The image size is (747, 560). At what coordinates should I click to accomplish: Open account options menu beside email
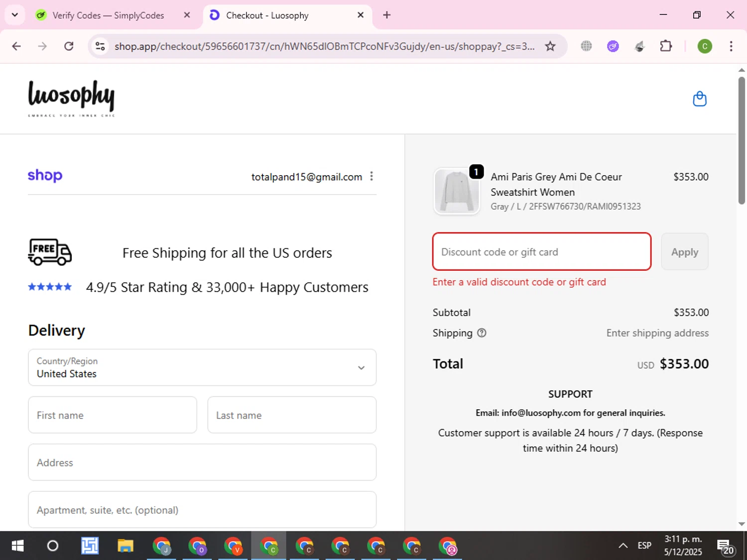coord(372,176)
